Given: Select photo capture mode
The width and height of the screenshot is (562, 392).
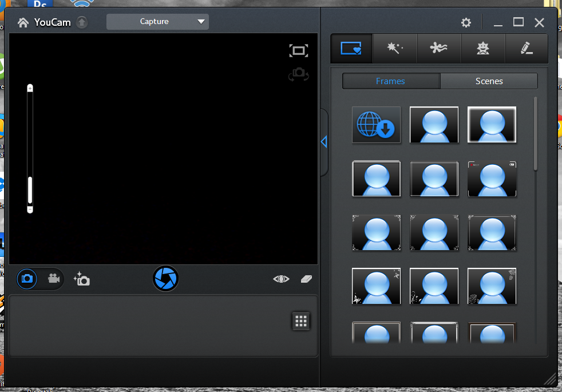Looking at the screenshot, I should click(x=27, y=279).
